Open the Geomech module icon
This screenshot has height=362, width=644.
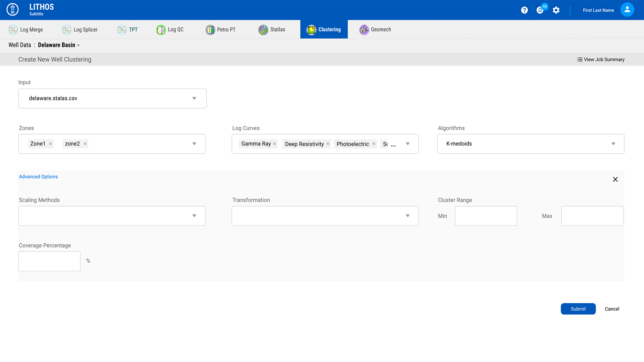click(364, 30)
